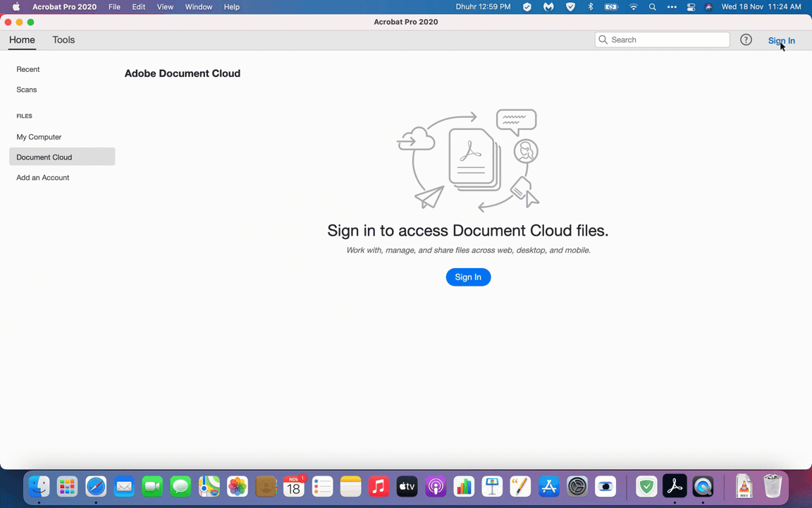Open Messages from the Dock
The height and width of the screenshot is (508, 812).
point(180,487)
